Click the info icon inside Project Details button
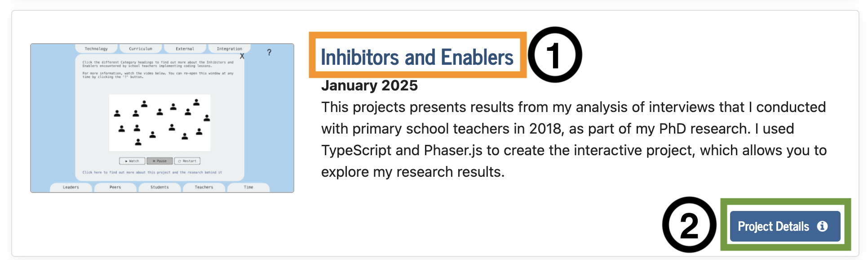This screenshot has height=260, width=868. click(x=823, y=227)
